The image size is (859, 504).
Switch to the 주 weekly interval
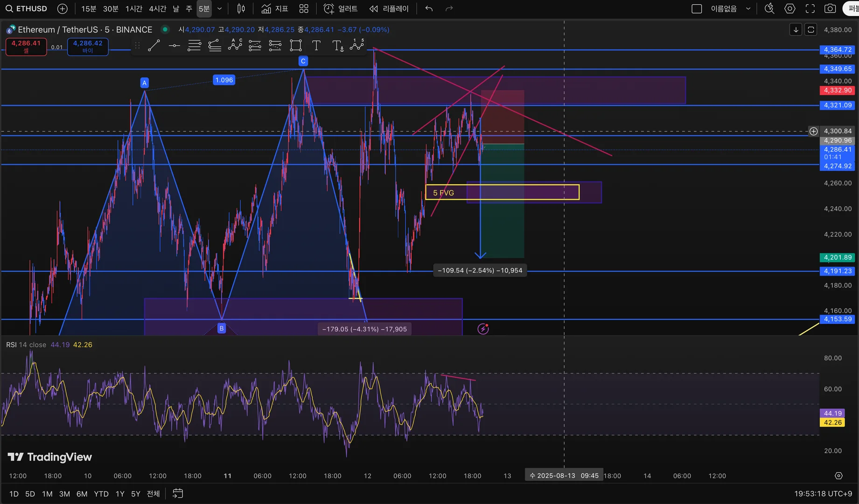tap(189, 8)
